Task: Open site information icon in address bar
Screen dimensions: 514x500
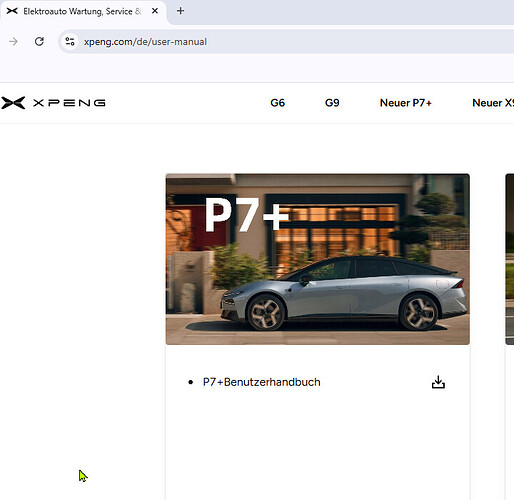Action: [70, 42]
